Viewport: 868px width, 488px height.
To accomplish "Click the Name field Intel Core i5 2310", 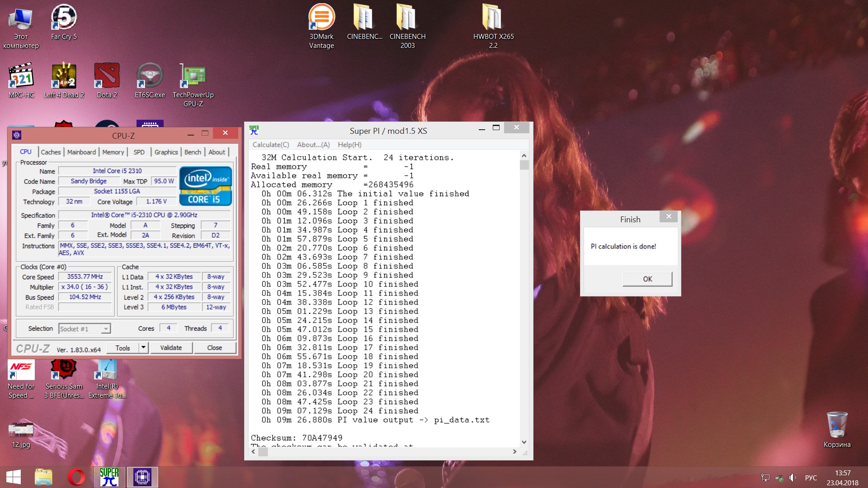I will [x=117, y=171].
